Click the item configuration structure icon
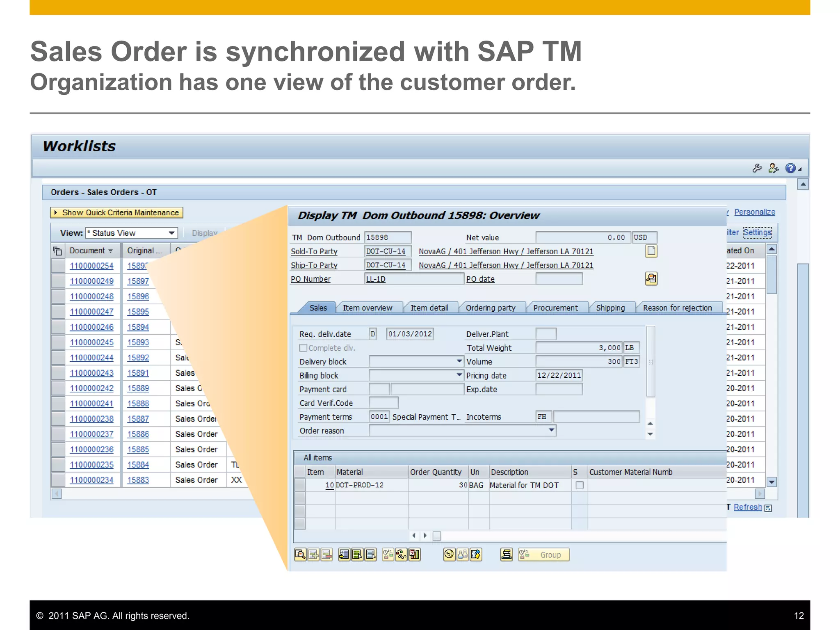This screenshot has width=840, height=630. click(401, 555)
